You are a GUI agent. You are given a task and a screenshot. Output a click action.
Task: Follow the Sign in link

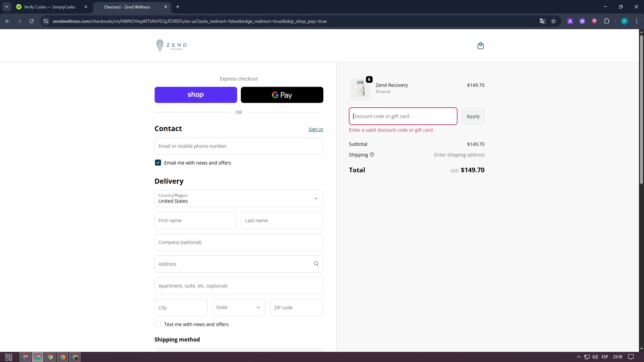pyautogui.click(x=316, y=129)
